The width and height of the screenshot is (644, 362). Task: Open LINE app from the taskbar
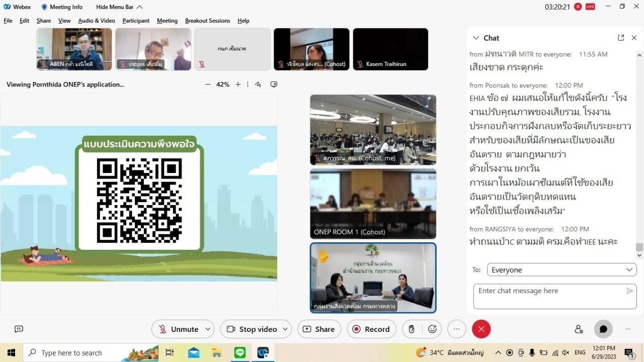(x=240, y=353)
